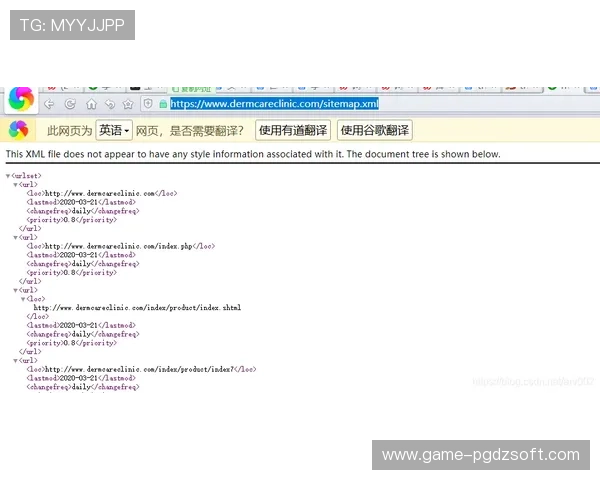Image resolution: width=600 pixels, height=480 pixels.
Task: Collapse the expanded loc node in third url
Action: click(23, 299)
